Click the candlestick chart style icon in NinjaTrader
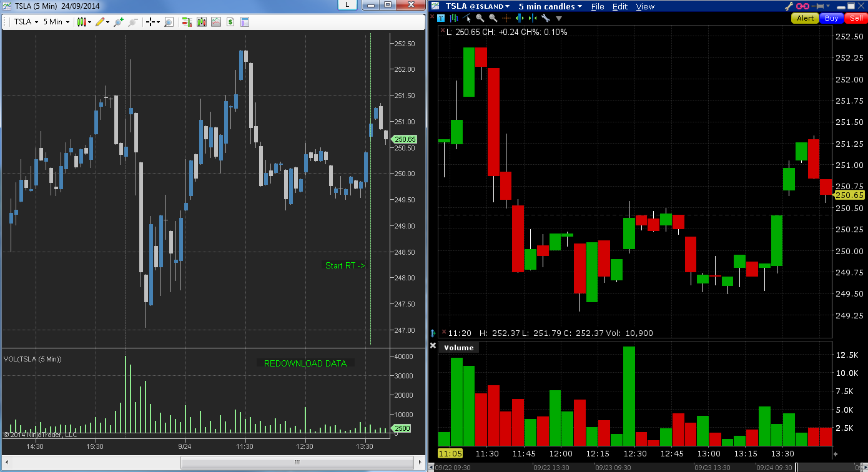This screenshot has height=472, width=868. pos(82,22)
